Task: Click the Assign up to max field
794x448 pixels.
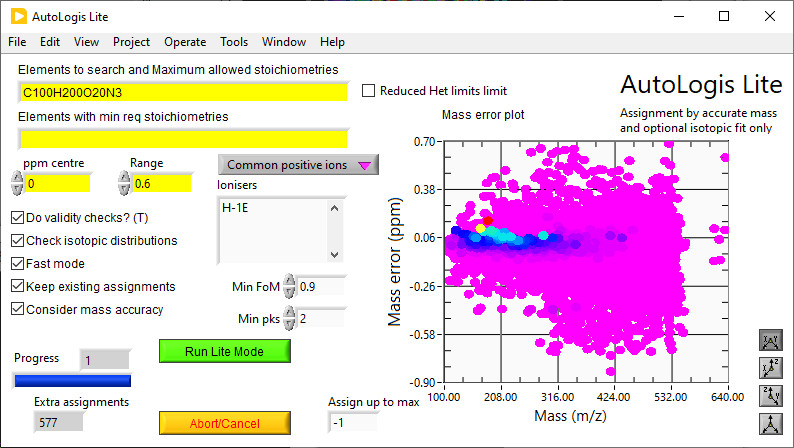Action: (353, 422)
